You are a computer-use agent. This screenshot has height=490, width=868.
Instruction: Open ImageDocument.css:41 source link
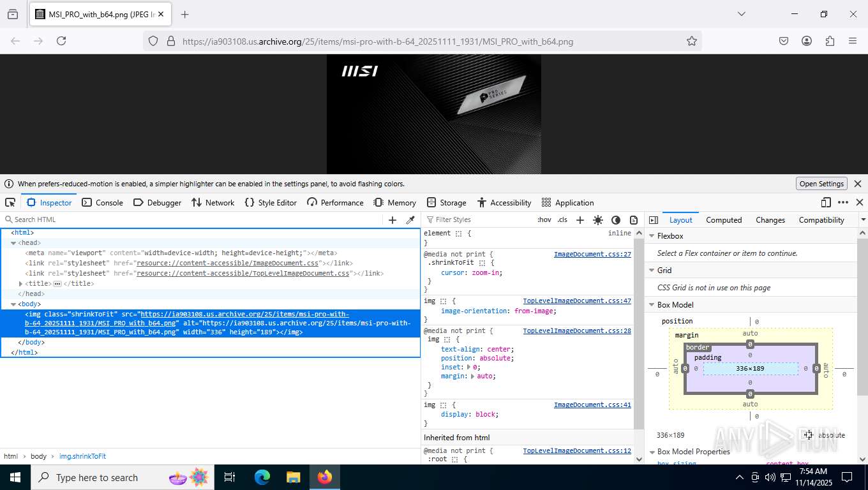click(x=592, y=405)
